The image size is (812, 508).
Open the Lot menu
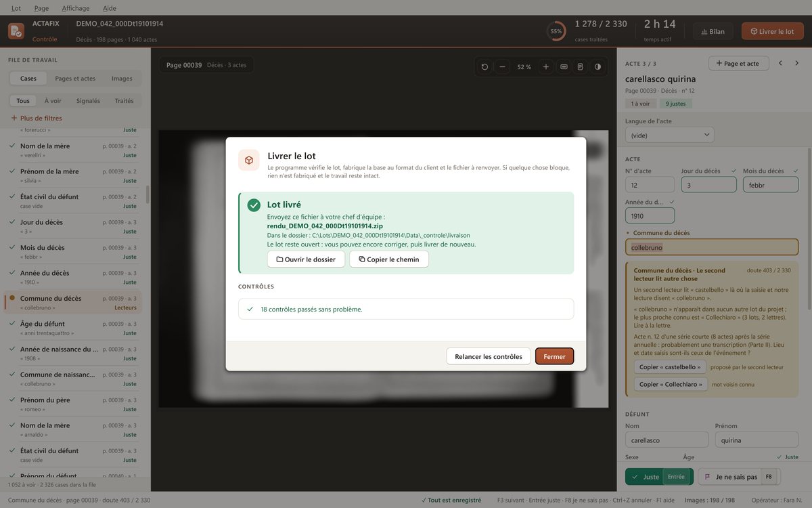16,8
